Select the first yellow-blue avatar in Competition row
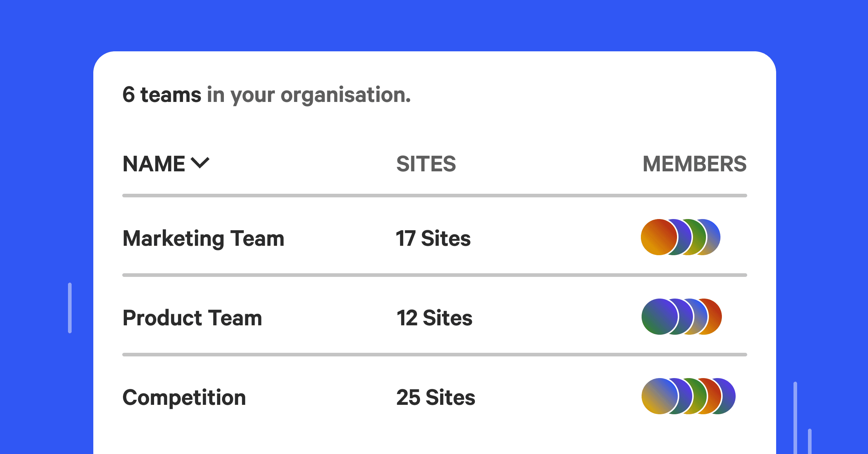868x454 pixels. click(659, 396)
